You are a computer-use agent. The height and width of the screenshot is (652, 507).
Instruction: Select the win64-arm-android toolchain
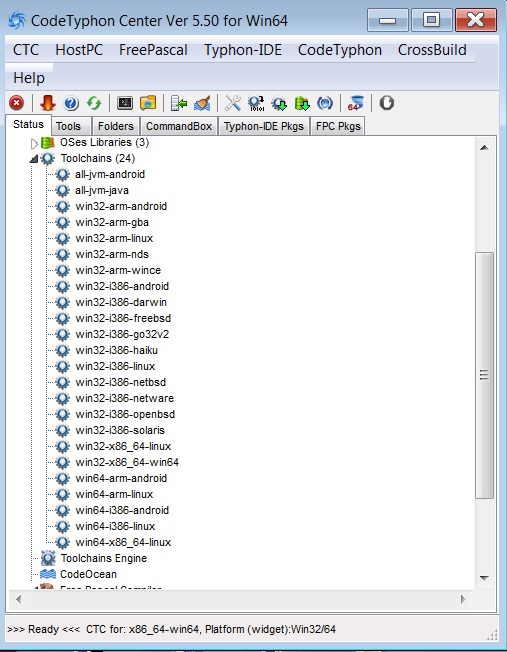(121, 478)
